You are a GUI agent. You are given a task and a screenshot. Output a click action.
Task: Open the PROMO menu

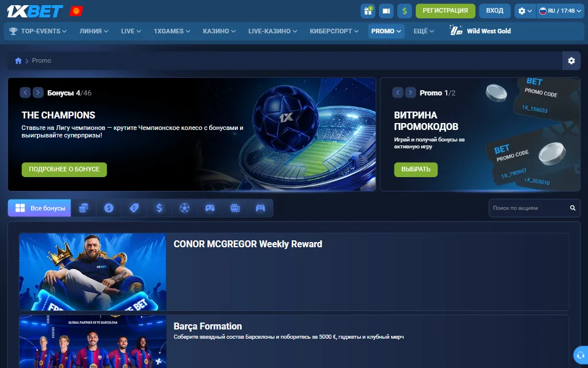386,31
